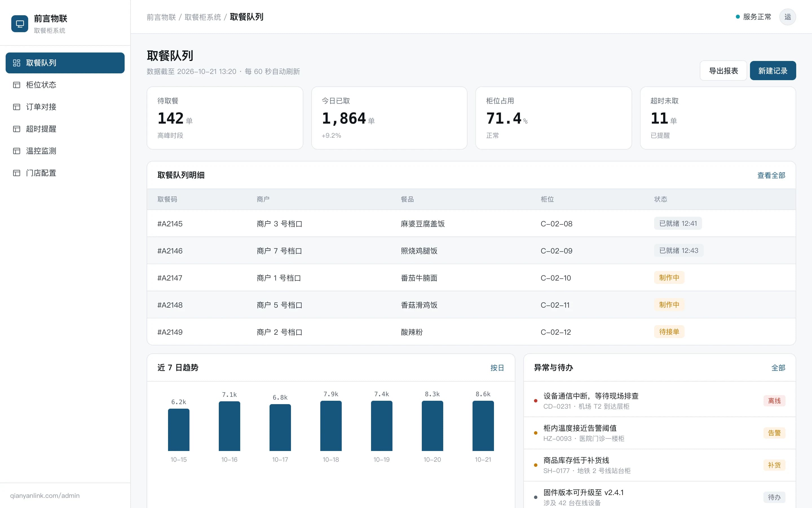The width and height of the screenshot is (812, 508).
Task: Open the 超时未取 stat card
Action: click(x=718, y=118)
